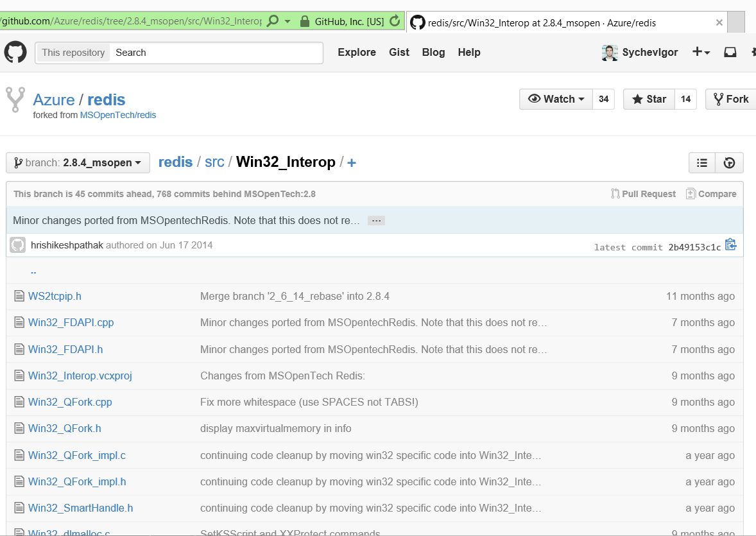Viewport: 756px width, 536px height.
Task: Refresh the page with reload icon
Action: 395,21
